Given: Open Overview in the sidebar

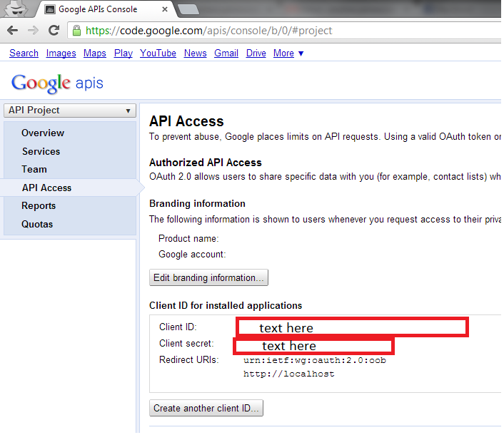Looking at the screenshot, I should tap(43, 133).
